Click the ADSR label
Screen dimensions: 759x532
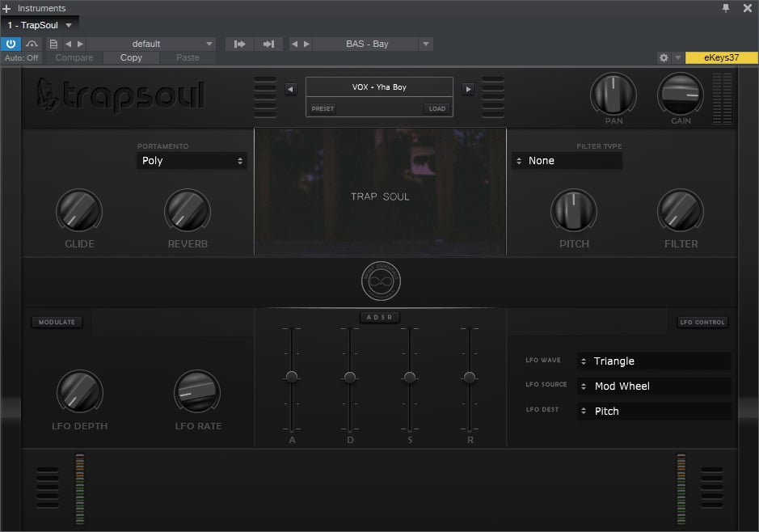point(380,317)
